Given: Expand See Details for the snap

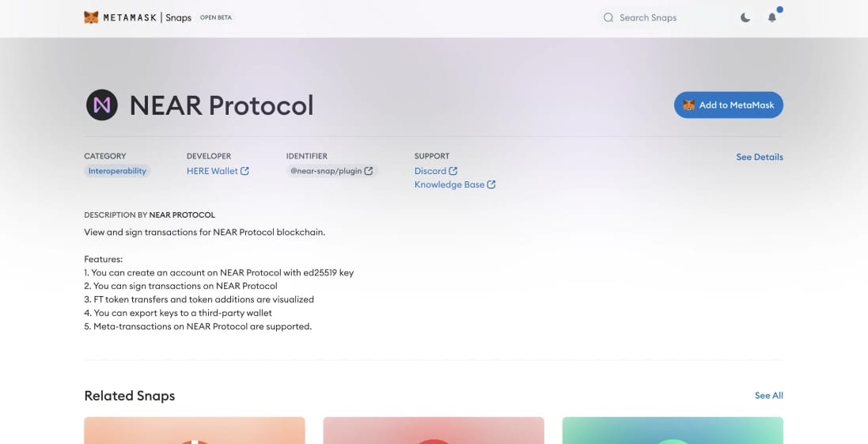Looking at the screenshot, I should 759,157.
